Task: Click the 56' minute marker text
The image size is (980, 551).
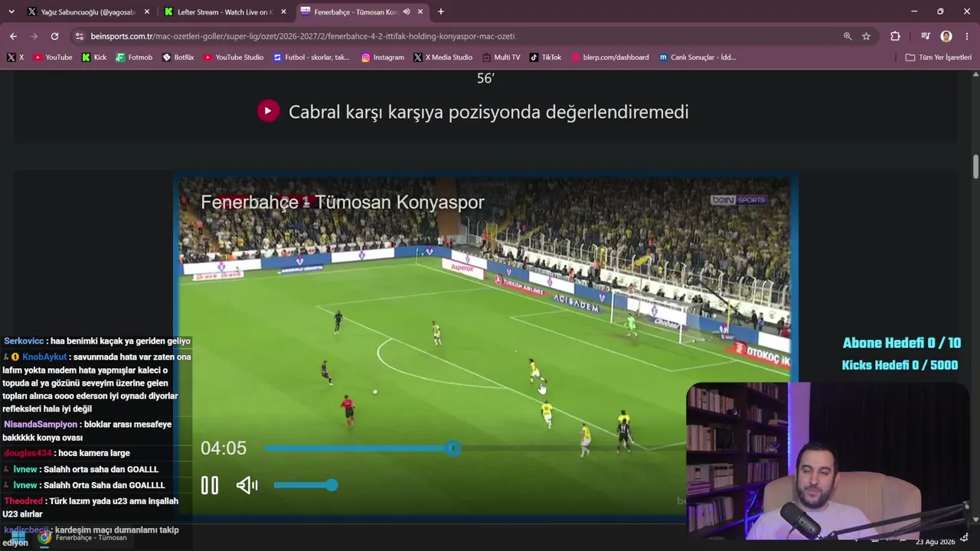Action: click(x=485, y=79)
